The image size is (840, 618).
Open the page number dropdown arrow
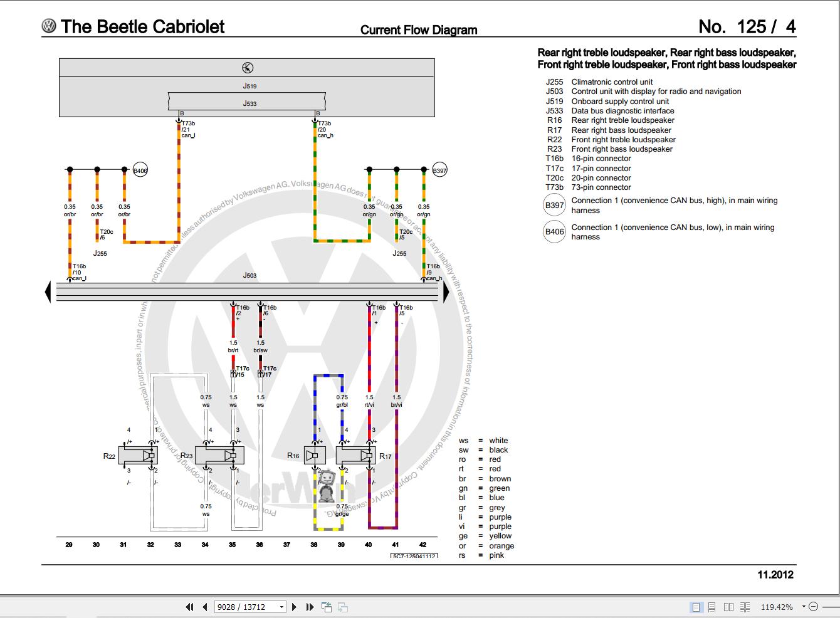(281, 607)
